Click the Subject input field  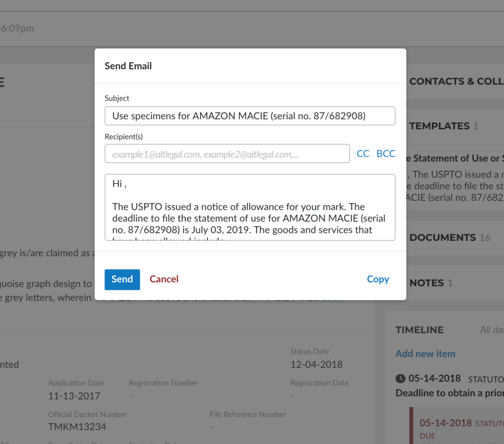click(249, 116)
